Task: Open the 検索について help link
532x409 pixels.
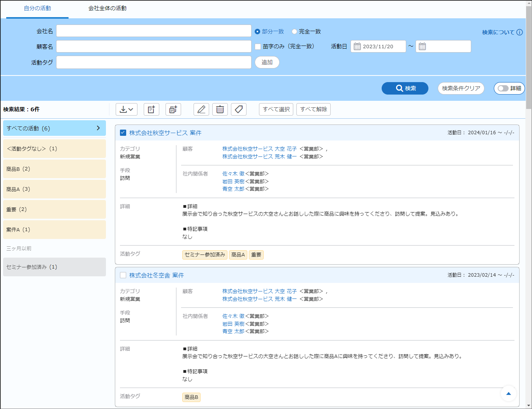Action: tap(502, 32)
